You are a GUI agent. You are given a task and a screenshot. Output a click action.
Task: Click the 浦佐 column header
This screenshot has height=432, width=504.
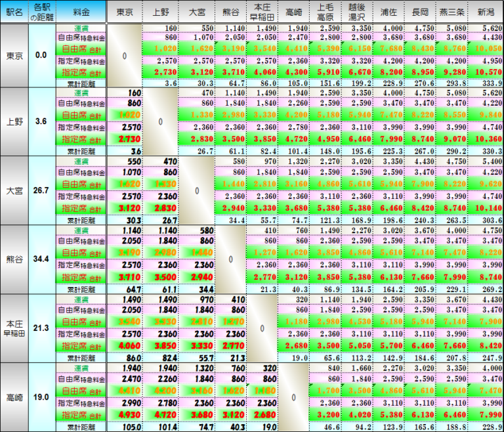tap(391, 12)
